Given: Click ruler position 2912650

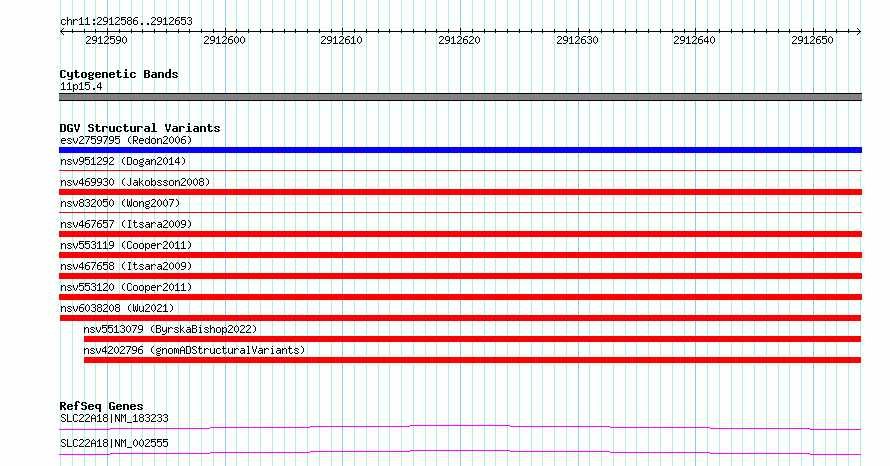Looking at the screenshot, I should [x=812, y=40].
